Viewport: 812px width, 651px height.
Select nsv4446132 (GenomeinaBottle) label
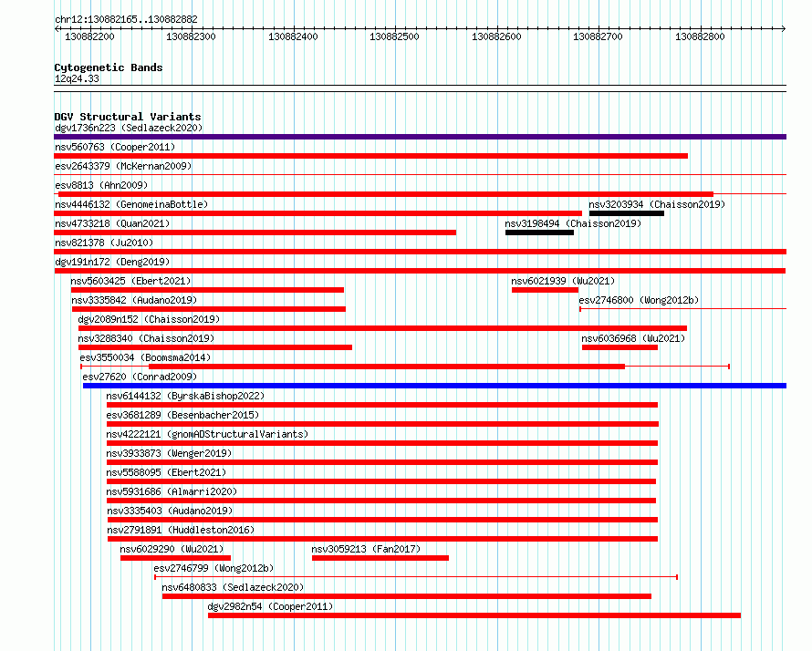pos(131,204)
